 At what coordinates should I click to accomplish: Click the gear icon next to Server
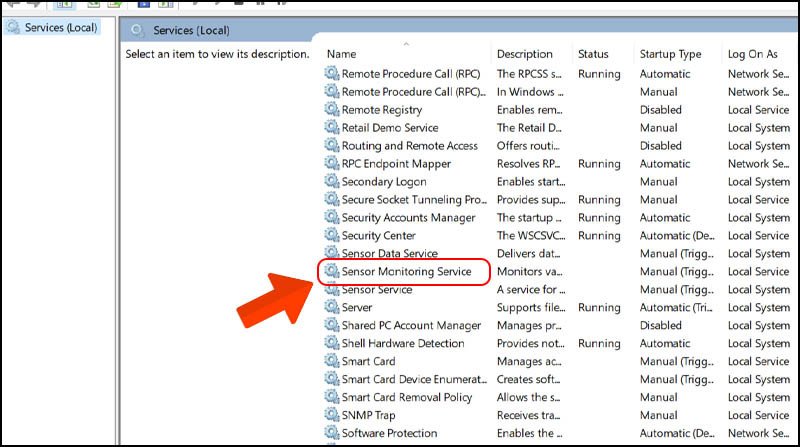(332, 307)
